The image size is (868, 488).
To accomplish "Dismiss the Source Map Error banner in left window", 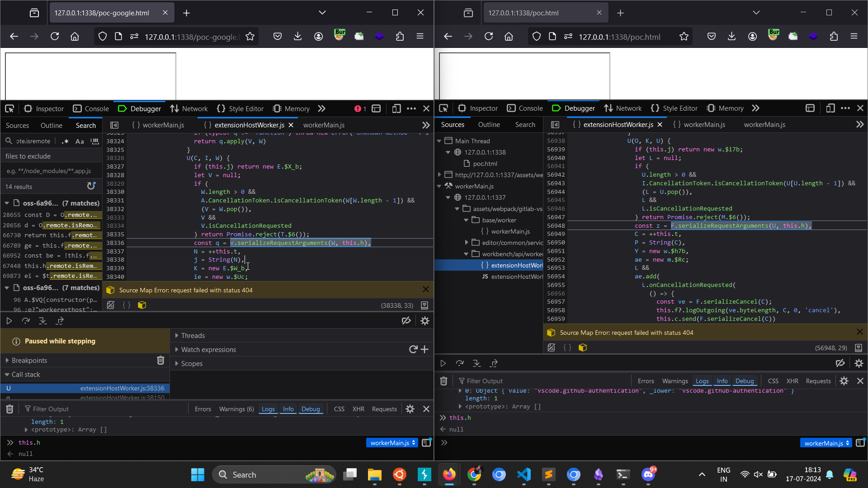I will pos(425,289).
